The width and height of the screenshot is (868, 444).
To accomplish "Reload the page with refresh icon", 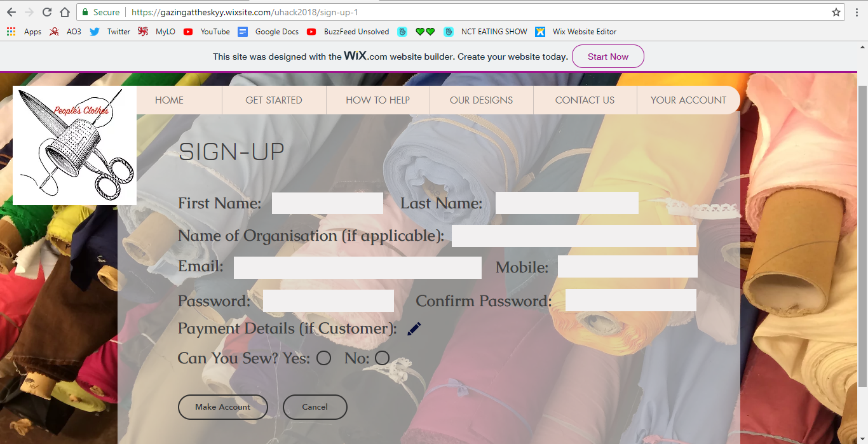I will tap(46, 12).
